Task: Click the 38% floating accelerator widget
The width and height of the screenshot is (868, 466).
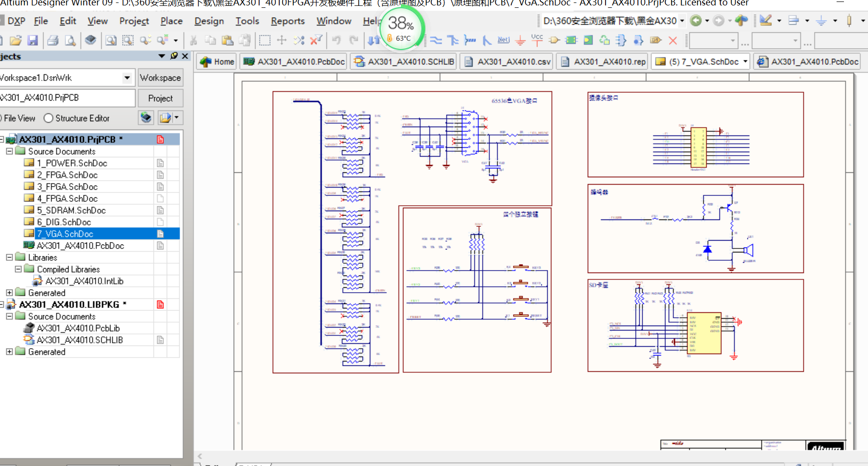Action: point(402,27)
